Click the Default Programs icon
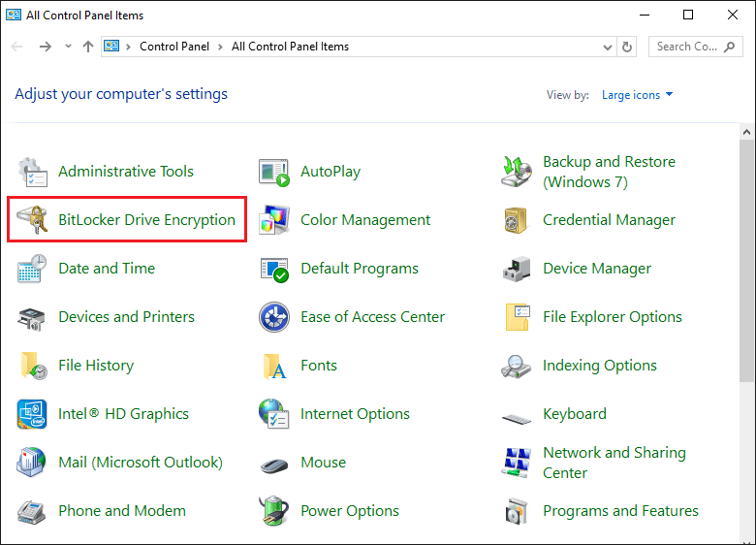Screen dimensions: 756x545 coord(274,270)
